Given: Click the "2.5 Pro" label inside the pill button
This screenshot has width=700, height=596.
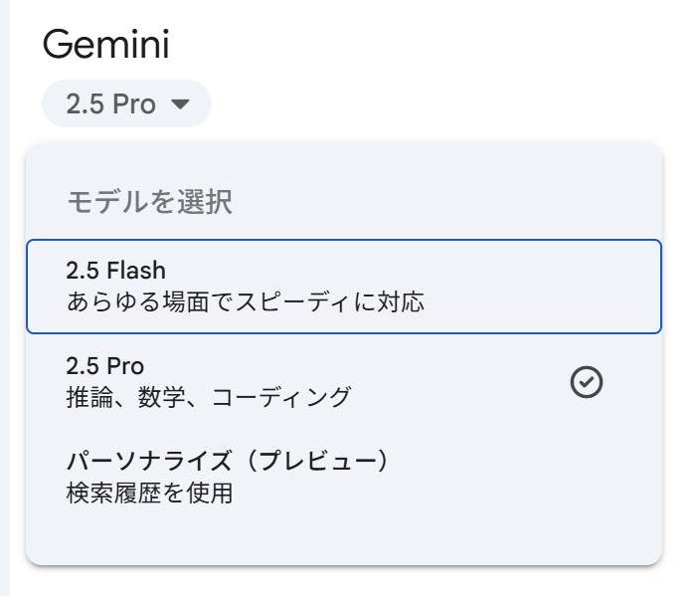Looking at the screenshot, I should pos(110,104).
